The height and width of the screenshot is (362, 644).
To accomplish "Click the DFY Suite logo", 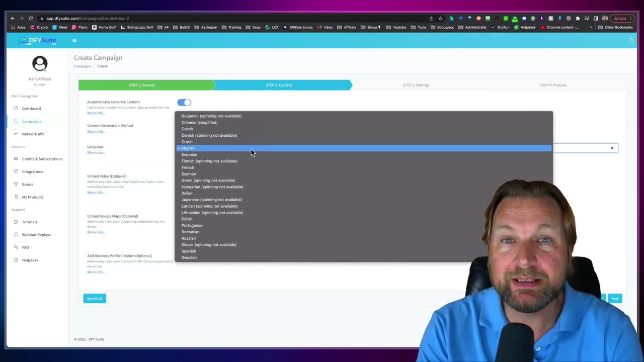I will click(38, 41).
